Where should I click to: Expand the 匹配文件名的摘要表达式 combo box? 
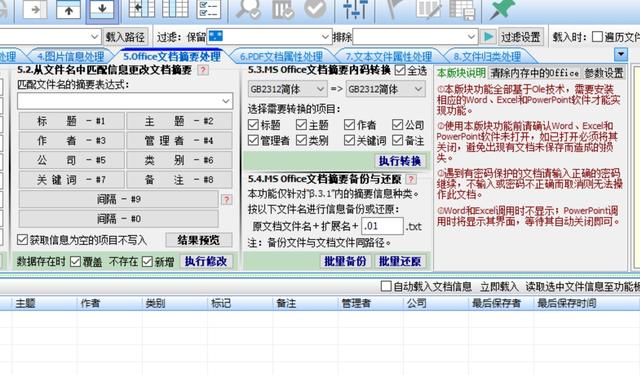(125, 101)
